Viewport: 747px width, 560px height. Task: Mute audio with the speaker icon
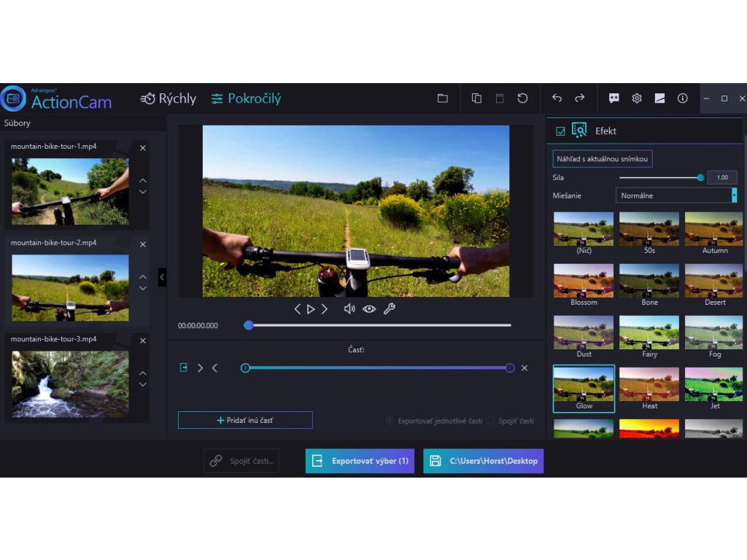coord(349,309)
